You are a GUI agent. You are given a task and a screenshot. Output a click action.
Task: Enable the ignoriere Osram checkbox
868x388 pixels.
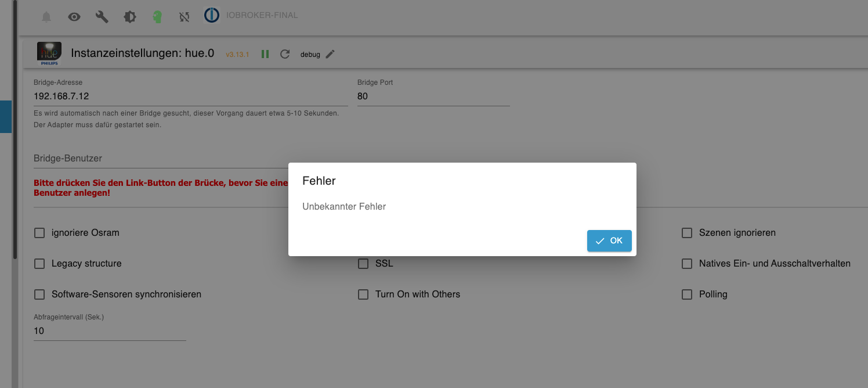(39, 233)
